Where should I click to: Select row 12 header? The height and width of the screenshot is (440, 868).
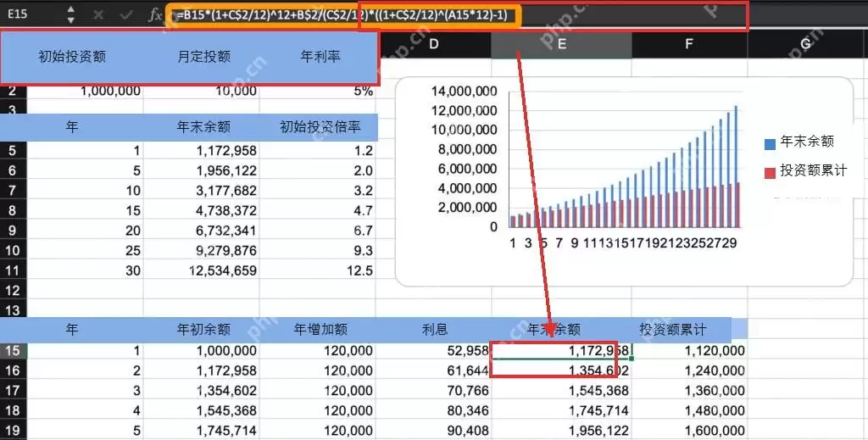point(13,290)
